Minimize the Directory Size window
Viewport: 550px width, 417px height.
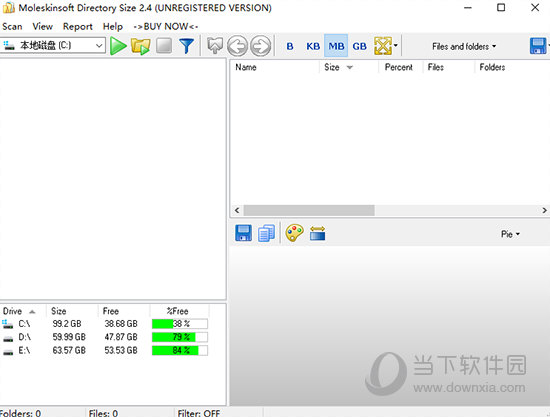pos(468,7)
